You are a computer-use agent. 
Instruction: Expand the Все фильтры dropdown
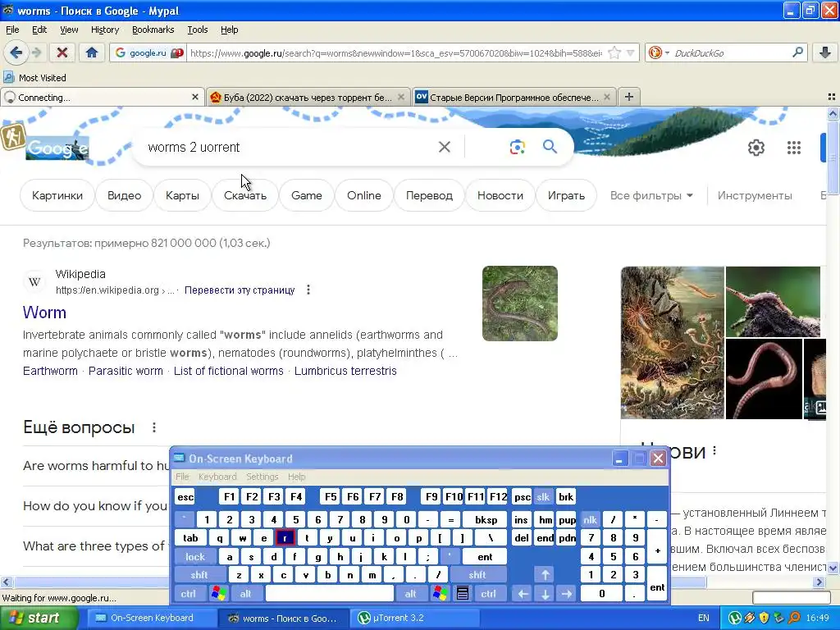tap(651, 195)
